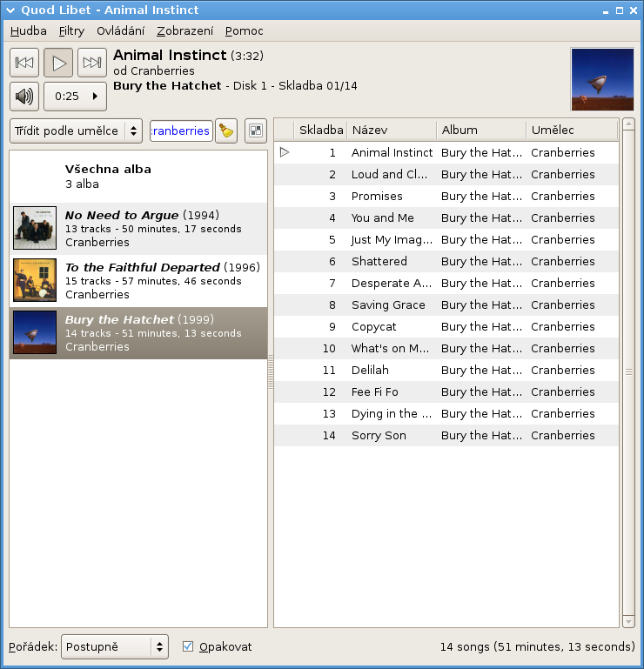The image size is (644, 669).
Task: Clear search with the broom icon
Action: [x=226, y=130]
